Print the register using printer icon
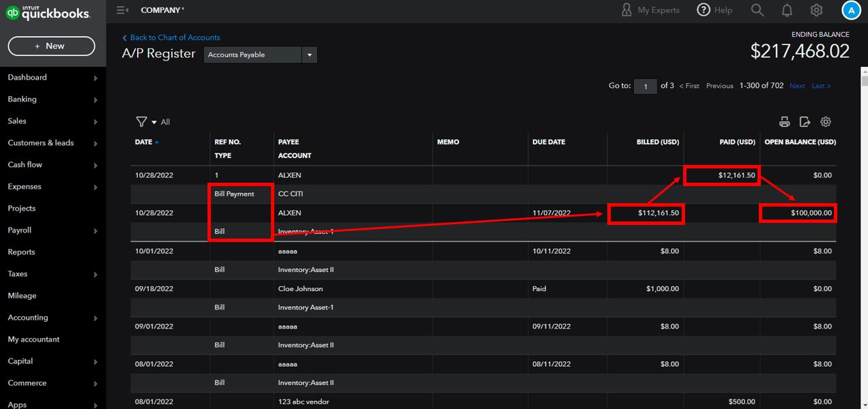The width and height of the screenshot is (868, 409). pyautogui.click(x=785, y=122)
